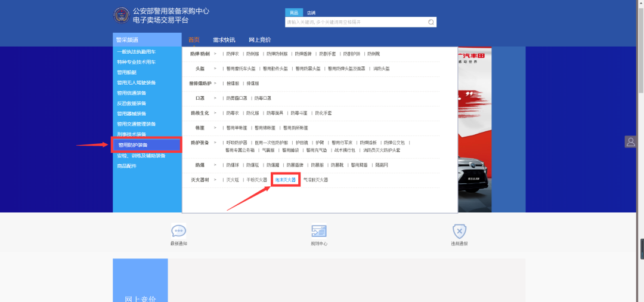The width and height of the screenshot is (644, 302).
Task: Open the 防雾霾口罩 link
Action: [x=237, y=98]
